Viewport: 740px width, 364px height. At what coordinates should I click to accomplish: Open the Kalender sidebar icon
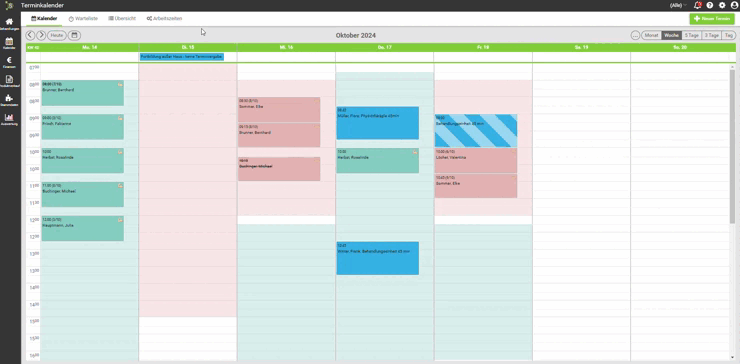9,42
